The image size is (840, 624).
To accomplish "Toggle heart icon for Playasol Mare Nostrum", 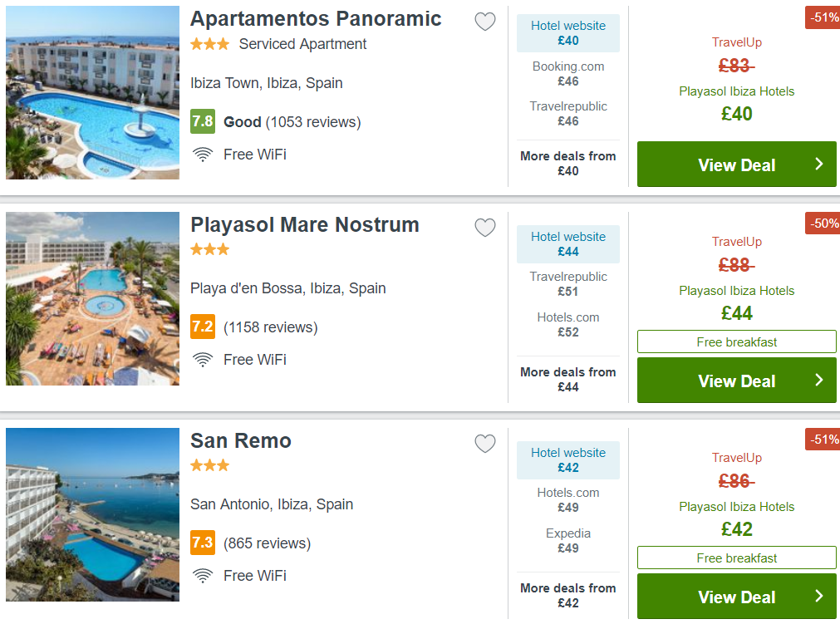I will (485, 228).
